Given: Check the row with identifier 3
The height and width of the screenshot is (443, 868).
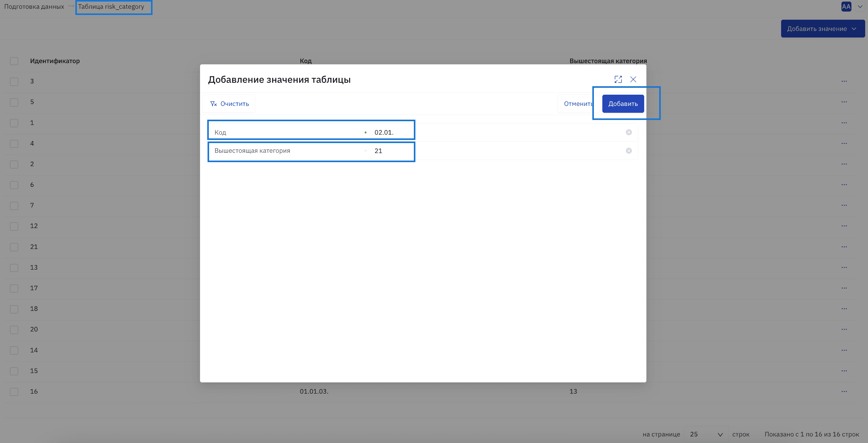Looking at the screenshot, I should (x=14, y=82).
